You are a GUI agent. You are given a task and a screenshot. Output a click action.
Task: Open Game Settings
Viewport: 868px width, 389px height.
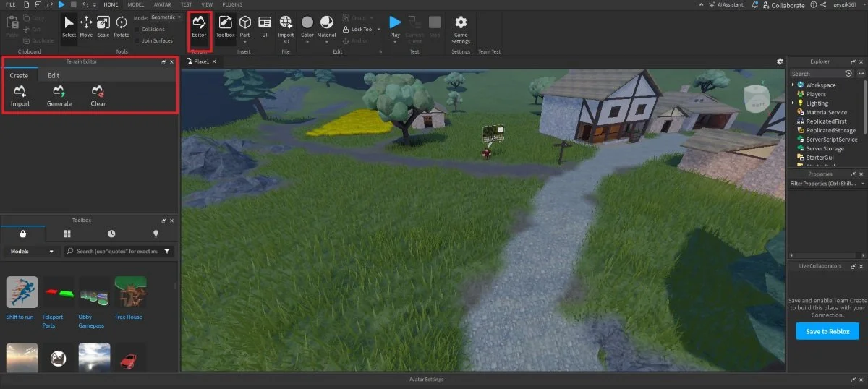click(461, 29)
